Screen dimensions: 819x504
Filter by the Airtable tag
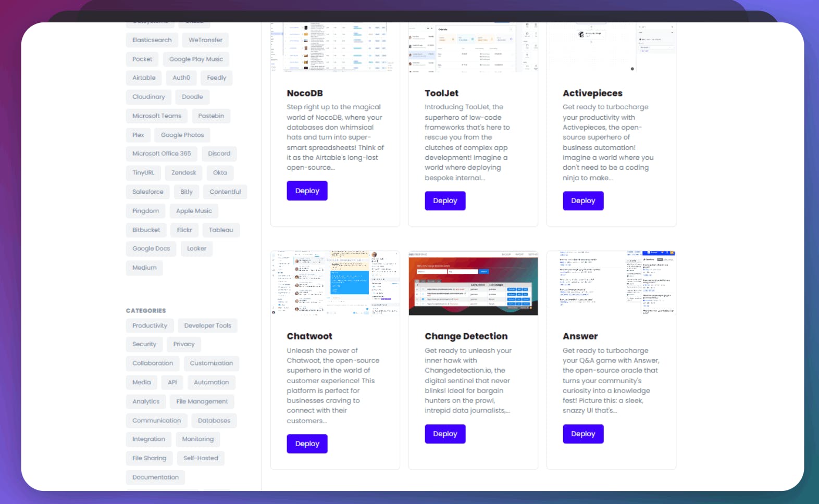144,78
